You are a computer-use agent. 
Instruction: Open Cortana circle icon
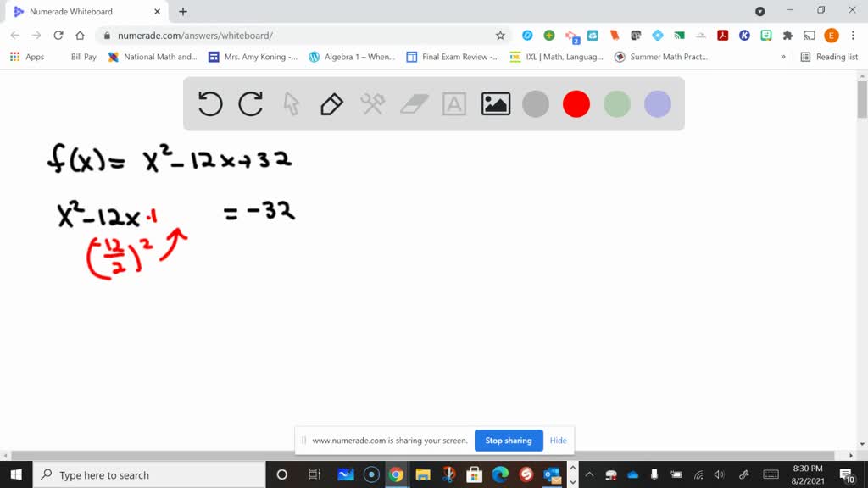pyautogui.click(x=281, y=474)
